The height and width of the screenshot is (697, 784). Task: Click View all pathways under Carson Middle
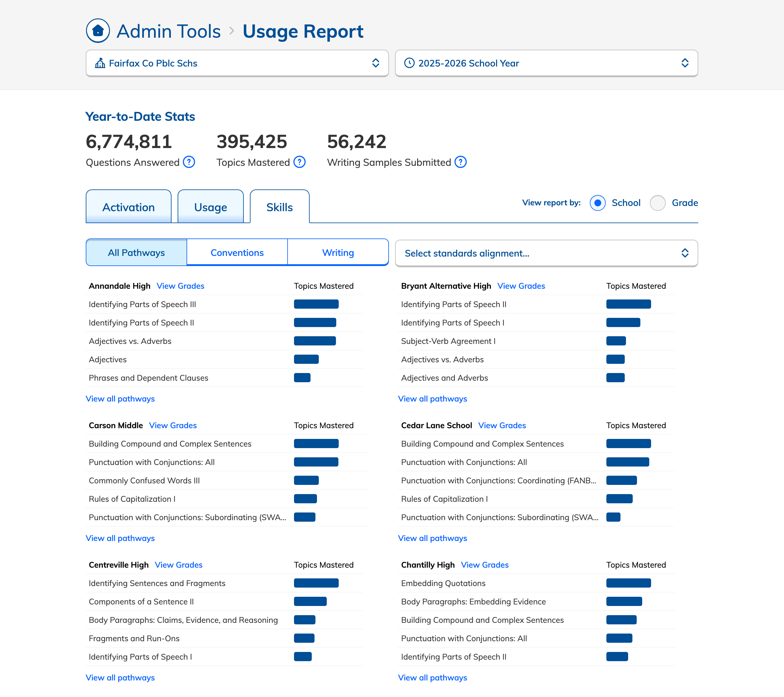point(120,538)
